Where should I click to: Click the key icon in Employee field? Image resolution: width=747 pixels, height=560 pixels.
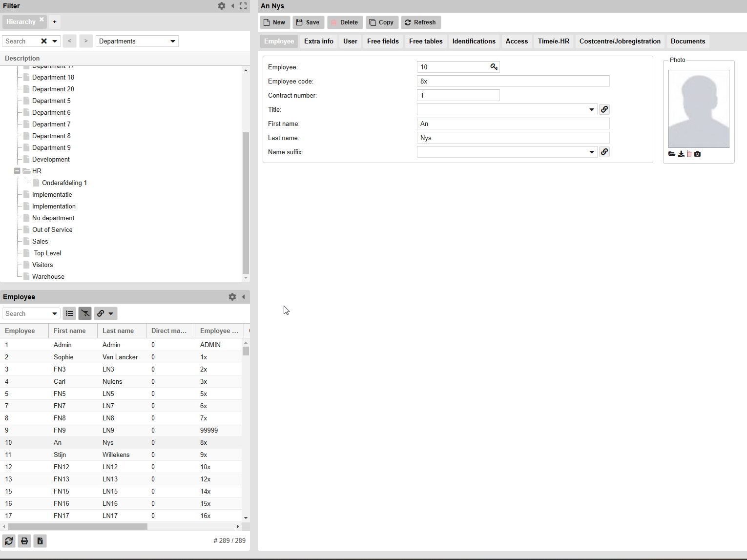pos(494,67)
